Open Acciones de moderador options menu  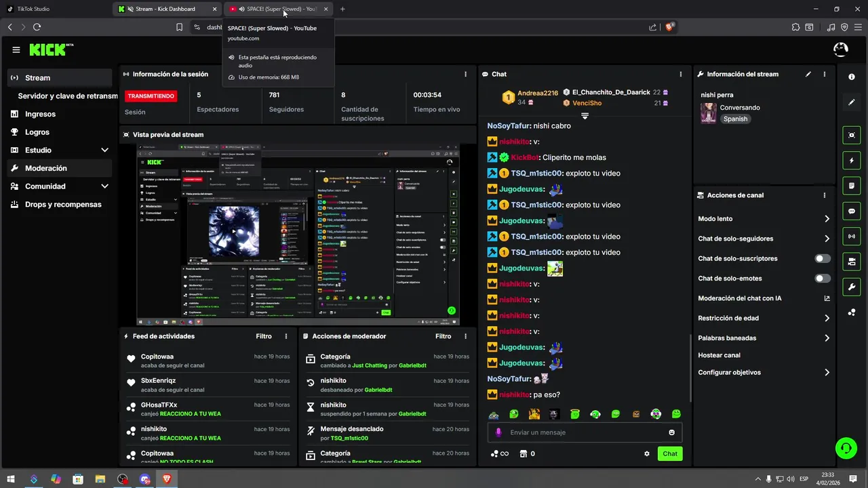(x=465, y=336)
